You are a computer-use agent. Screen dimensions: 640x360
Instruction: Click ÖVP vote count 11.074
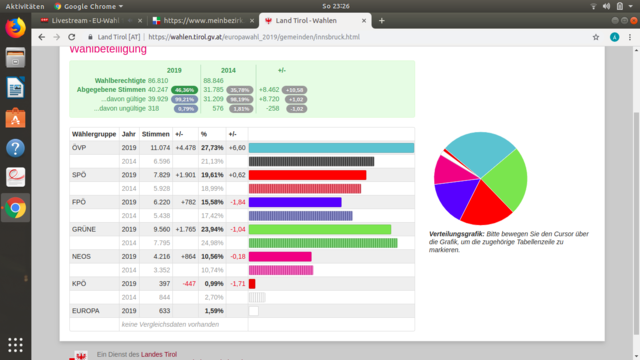click(x=160, y=148)
